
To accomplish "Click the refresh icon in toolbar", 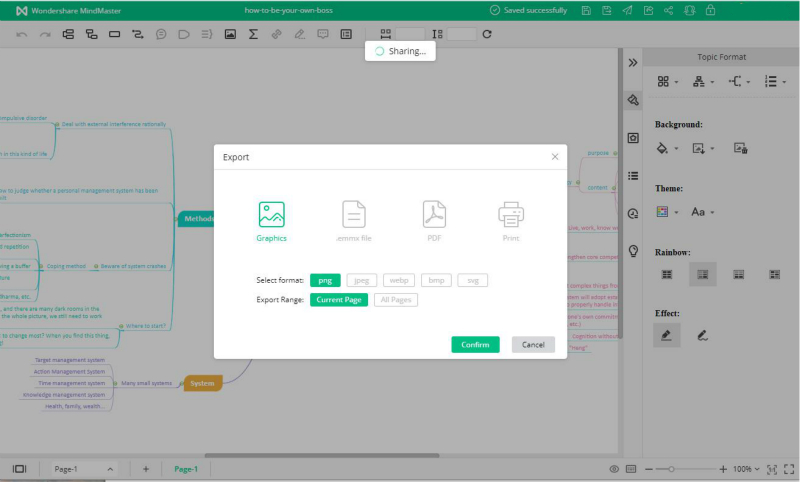I will click(487, 34).
